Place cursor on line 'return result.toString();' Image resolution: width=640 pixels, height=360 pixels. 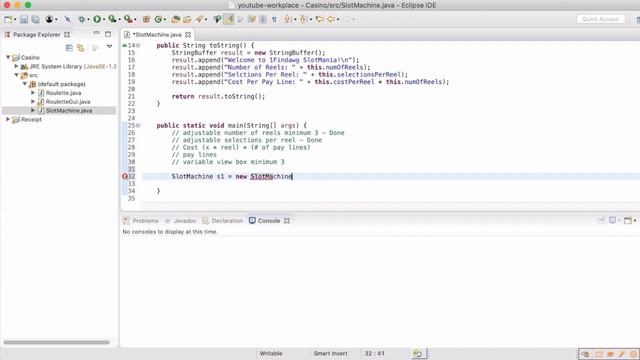point(218,96)
